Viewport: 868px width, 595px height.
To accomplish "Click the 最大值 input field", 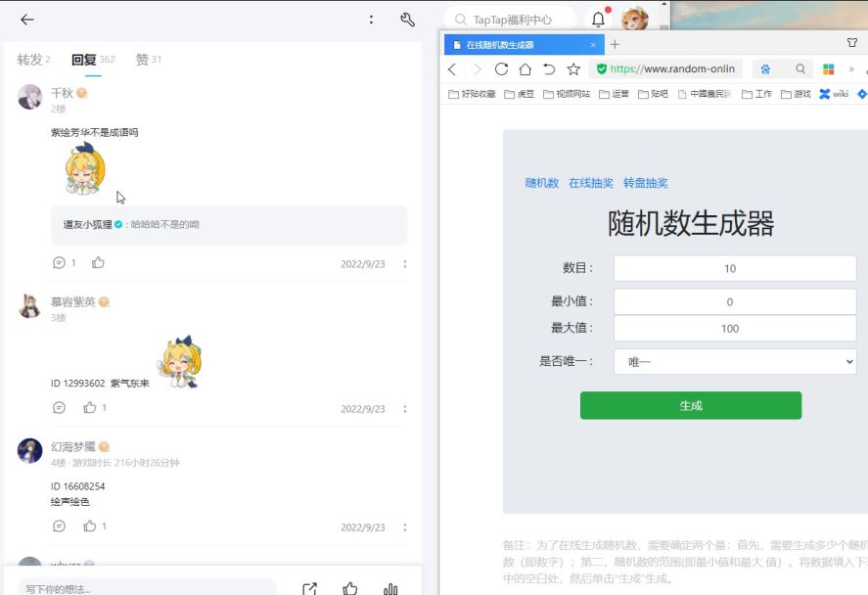I will pos(734,329).
